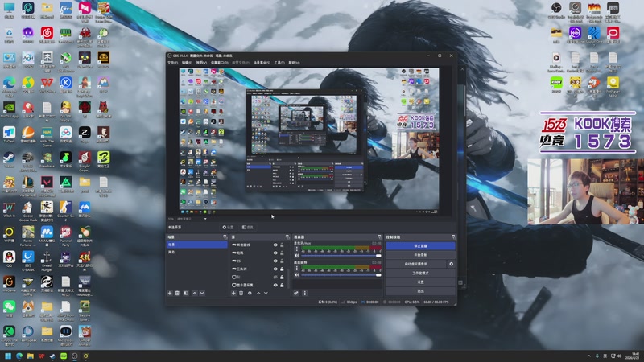Hide the CS source with eye icon
The image size is (644, 362).
(275, 261)
